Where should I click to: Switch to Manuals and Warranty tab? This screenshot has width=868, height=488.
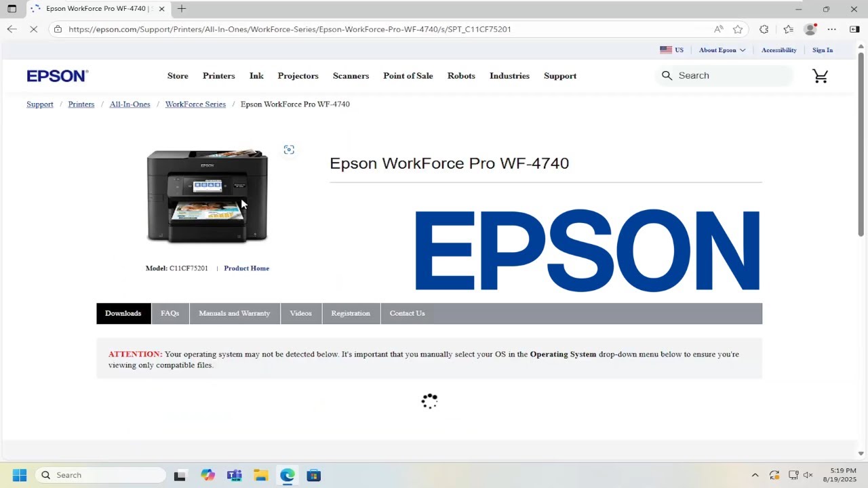pos(235,313)
